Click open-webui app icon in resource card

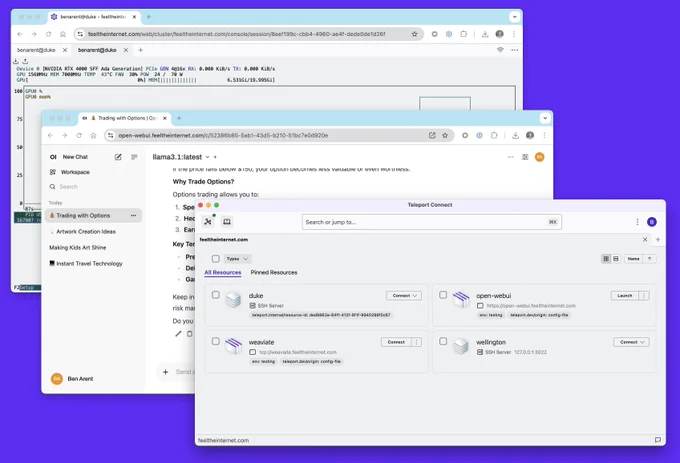coord(461,299)
